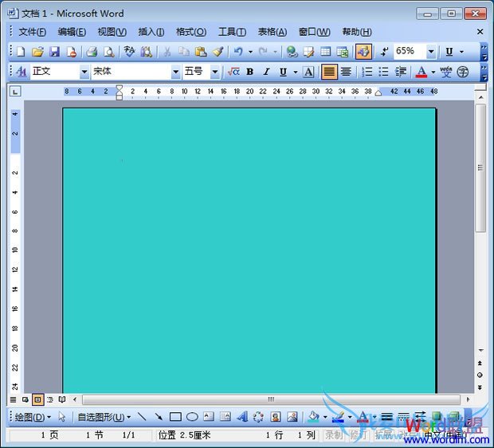Toggle the Align Left button
The height and width of the screenshot is (448, 494).
click(x=329, y=72)
